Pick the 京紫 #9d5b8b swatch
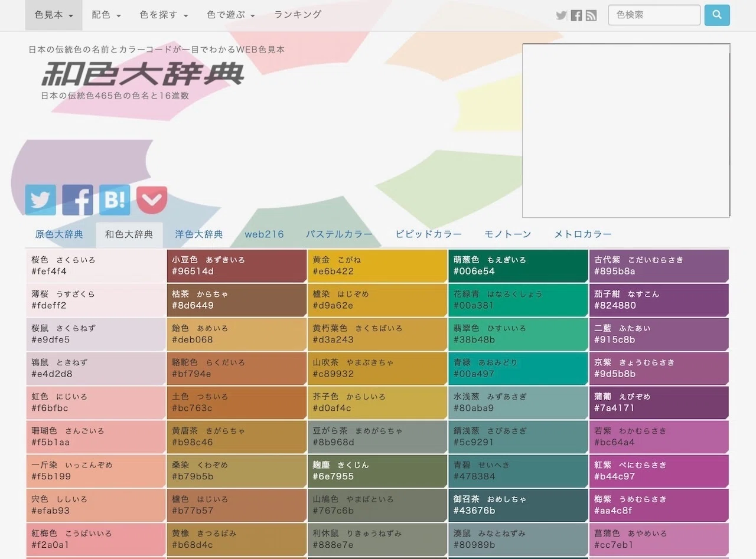756x559 pixels. pyautogui.click(x=659, y=368)
